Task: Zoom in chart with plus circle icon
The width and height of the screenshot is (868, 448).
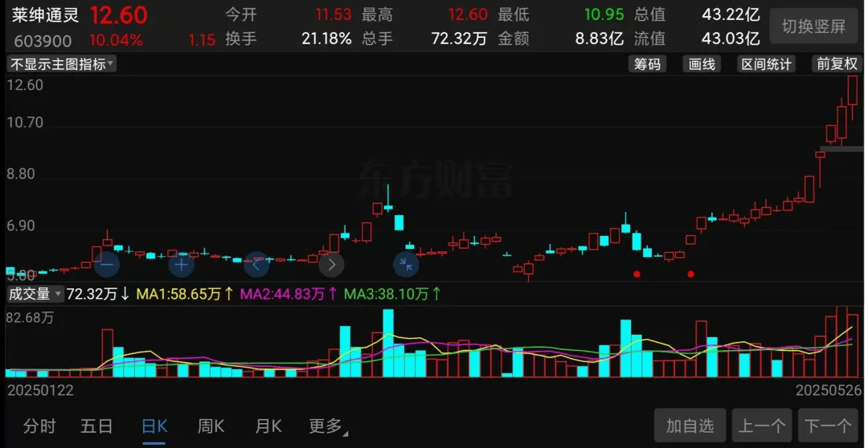Action: [x=182, y=264]
